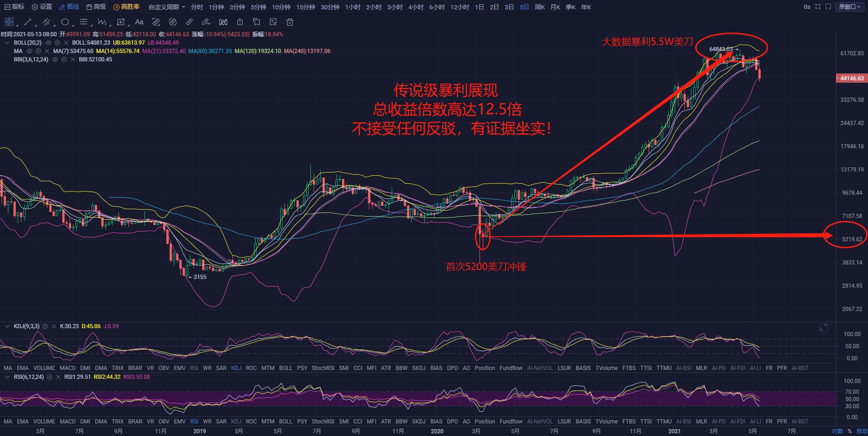Remove the MA indicator with its X
This screenshot has width=868, height=436.
(x=47, y=51)
